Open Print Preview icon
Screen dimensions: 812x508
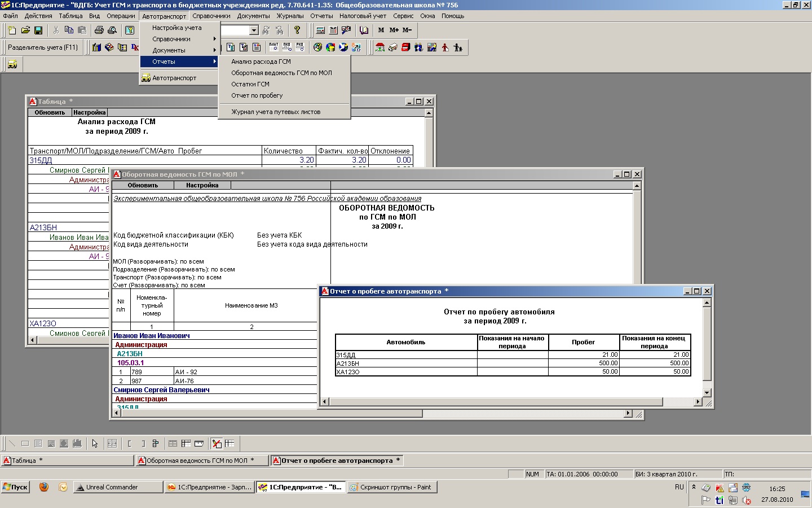[112, 30]
